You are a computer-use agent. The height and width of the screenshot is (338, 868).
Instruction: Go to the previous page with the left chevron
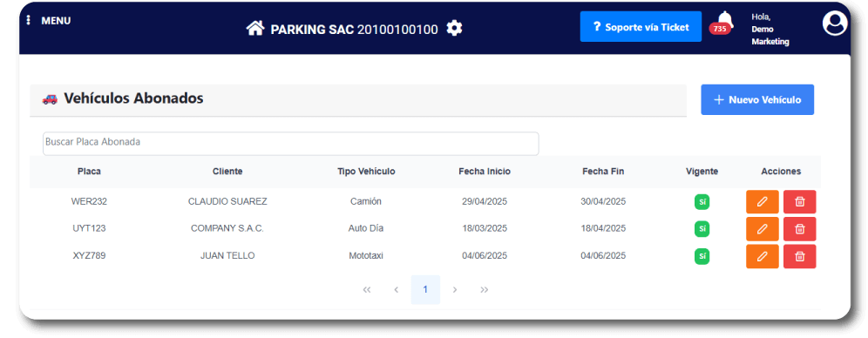click(x=396, y=290)
